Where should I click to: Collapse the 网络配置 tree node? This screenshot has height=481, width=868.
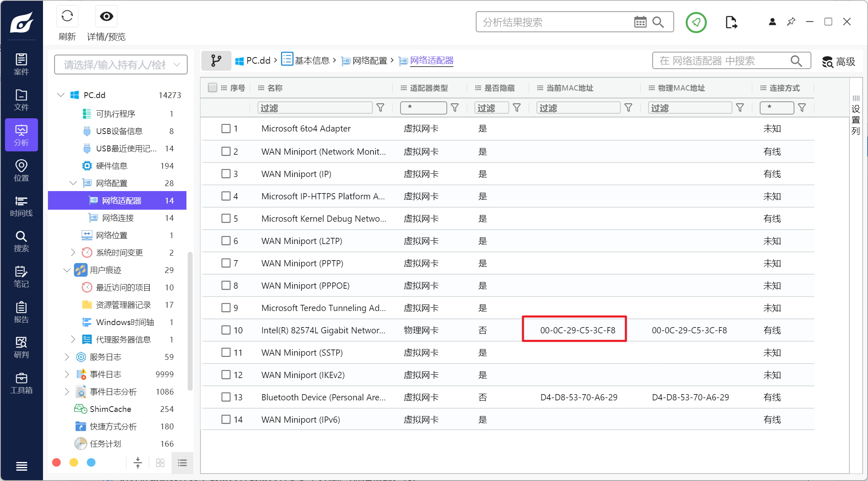tap(73, 183)
